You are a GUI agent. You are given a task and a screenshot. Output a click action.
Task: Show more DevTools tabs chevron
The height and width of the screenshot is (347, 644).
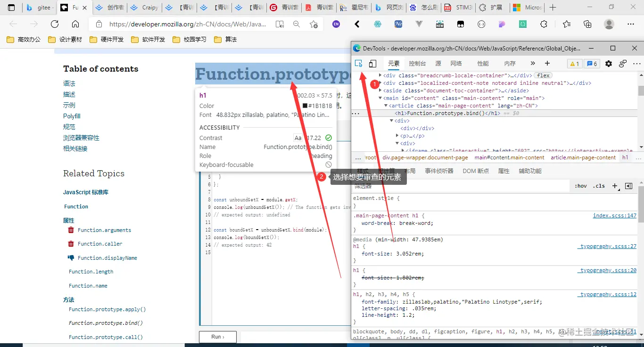(533, 63)
